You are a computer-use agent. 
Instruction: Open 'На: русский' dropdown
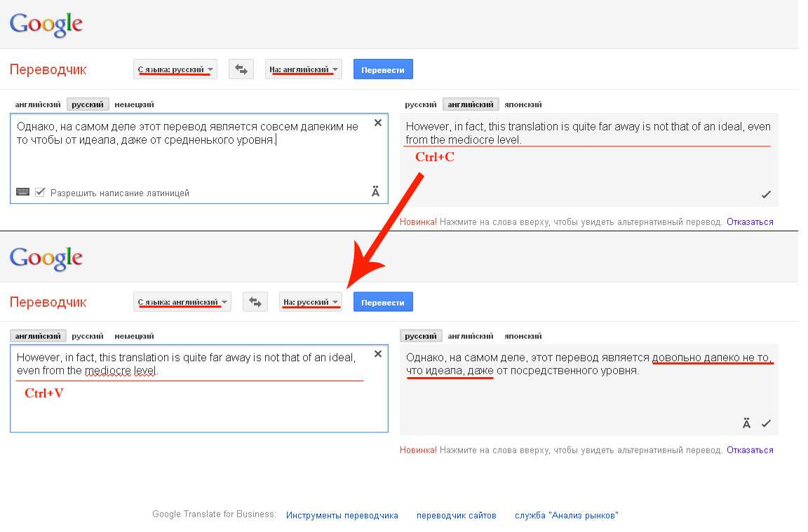point(310,302)
